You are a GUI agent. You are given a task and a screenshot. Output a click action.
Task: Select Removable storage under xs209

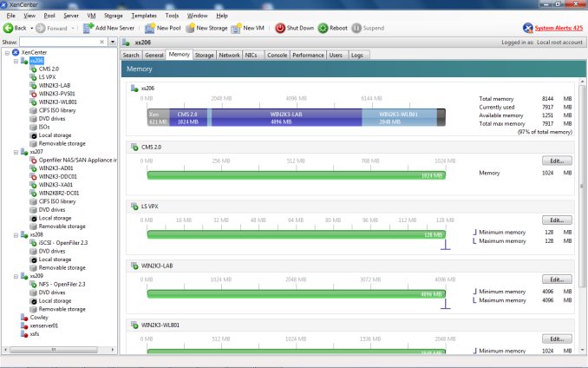tap(62, 309)
